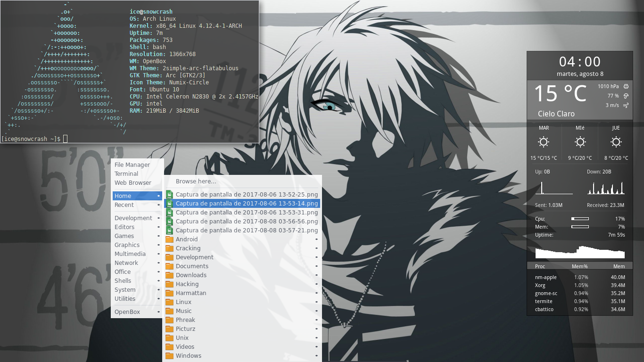
Task: Click the Picturz folder icon
Action: [170, 329]
